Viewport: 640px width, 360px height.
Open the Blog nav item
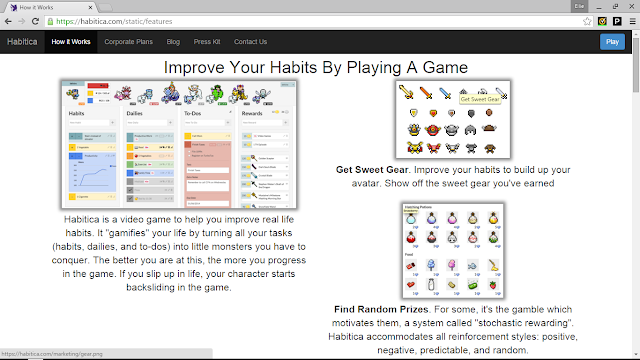173,42
